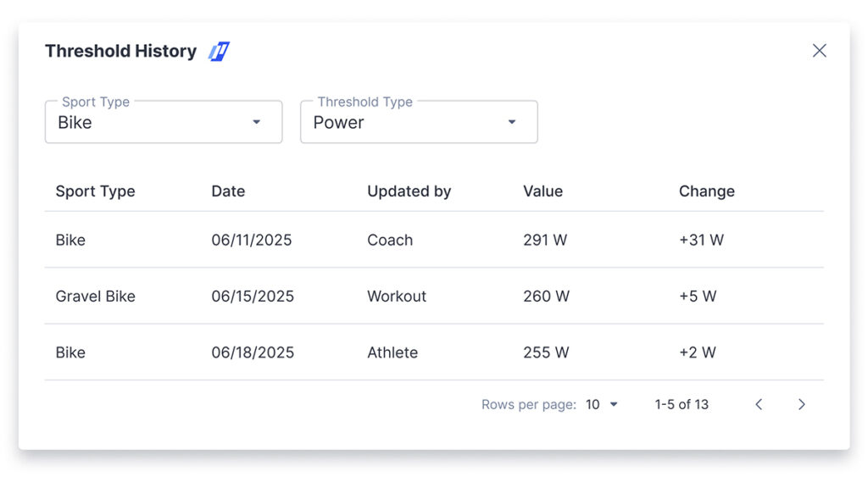
Task: Click the Sport Type column header
Action: tap(95, 191)
